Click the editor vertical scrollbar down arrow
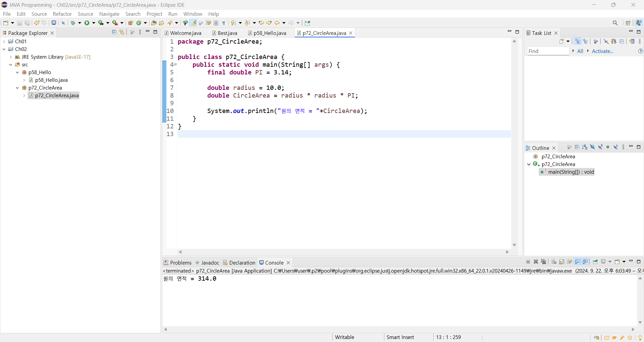The image size is (644, 342). coord(514,245)
